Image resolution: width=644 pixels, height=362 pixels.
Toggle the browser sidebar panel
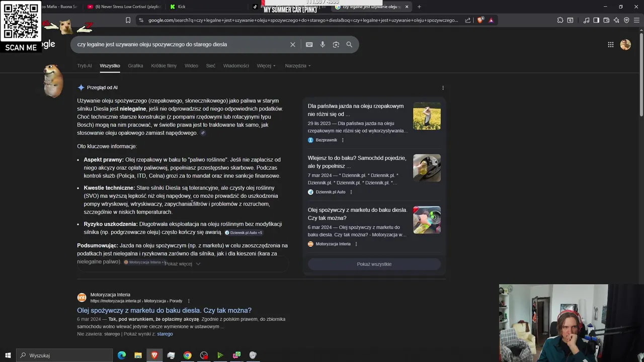click(x=596, y=20)
